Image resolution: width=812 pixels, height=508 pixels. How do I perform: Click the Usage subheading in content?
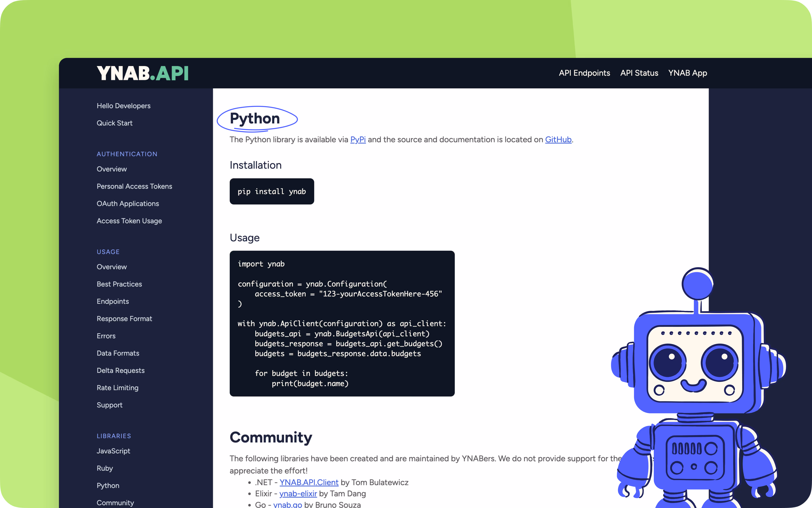(245, 238)
